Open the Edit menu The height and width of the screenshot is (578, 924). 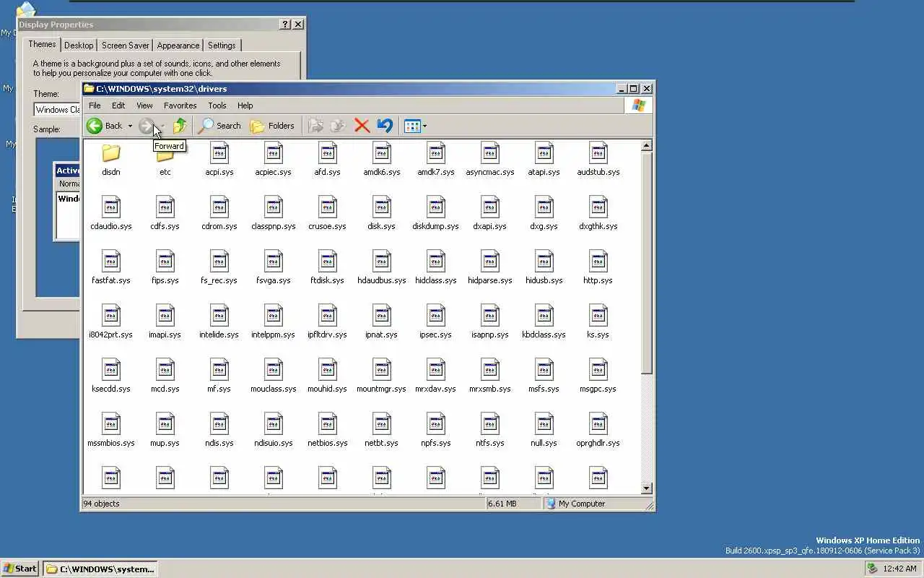118,105
